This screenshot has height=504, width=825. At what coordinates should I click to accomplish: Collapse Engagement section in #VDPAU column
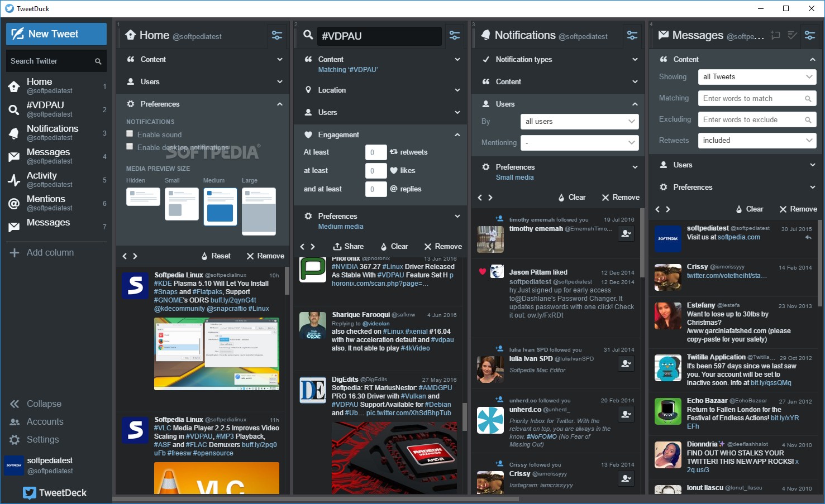click(380, 135)
